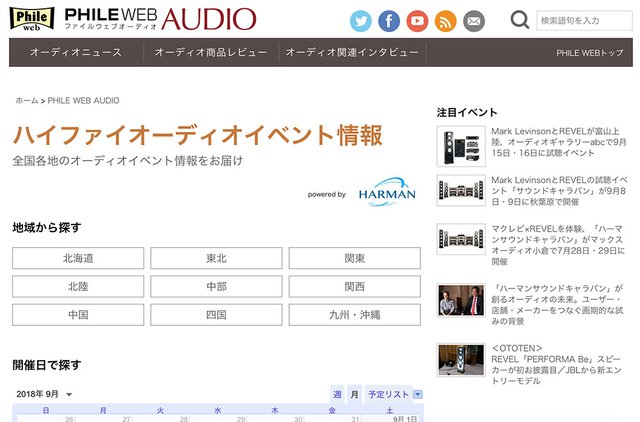
Task: Expand the 2018年 9月 date dropdown
Action: pyautogui.click(x=44, y=394)
